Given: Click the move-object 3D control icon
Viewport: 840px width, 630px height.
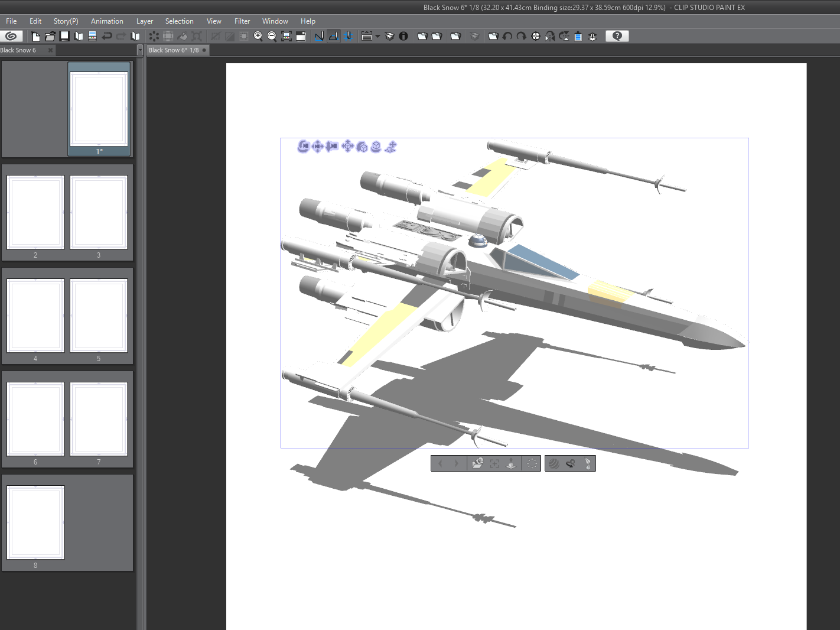Looking at the screenshot, I should (x=347, y=146).
